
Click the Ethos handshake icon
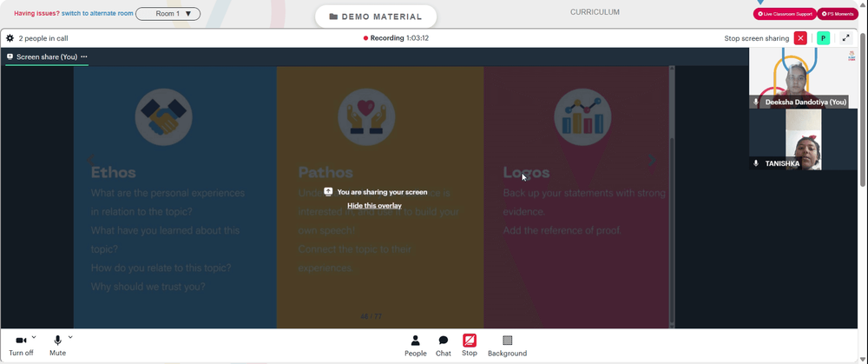pyautogui.click(x=163, y=117)
